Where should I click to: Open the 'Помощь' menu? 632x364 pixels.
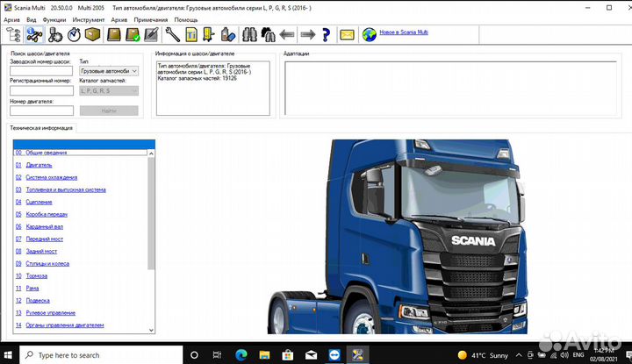tap(186, 19)
